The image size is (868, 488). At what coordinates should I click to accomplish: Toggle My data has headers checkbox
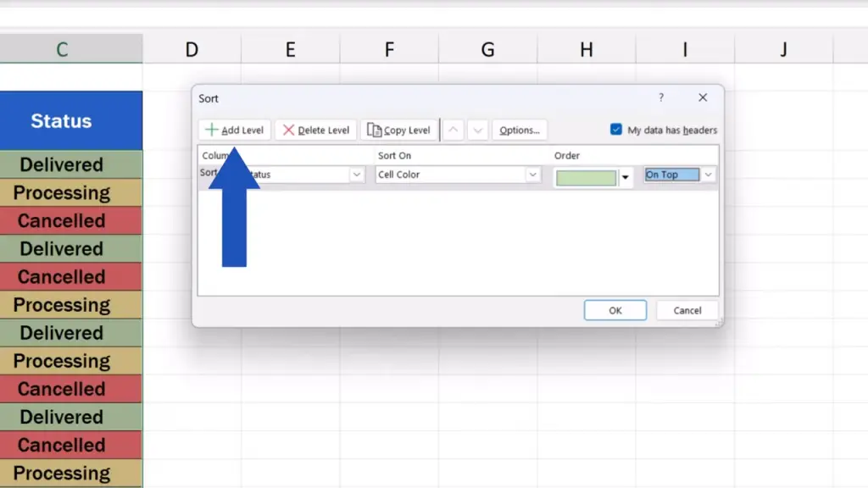click(x=616, y=130)
